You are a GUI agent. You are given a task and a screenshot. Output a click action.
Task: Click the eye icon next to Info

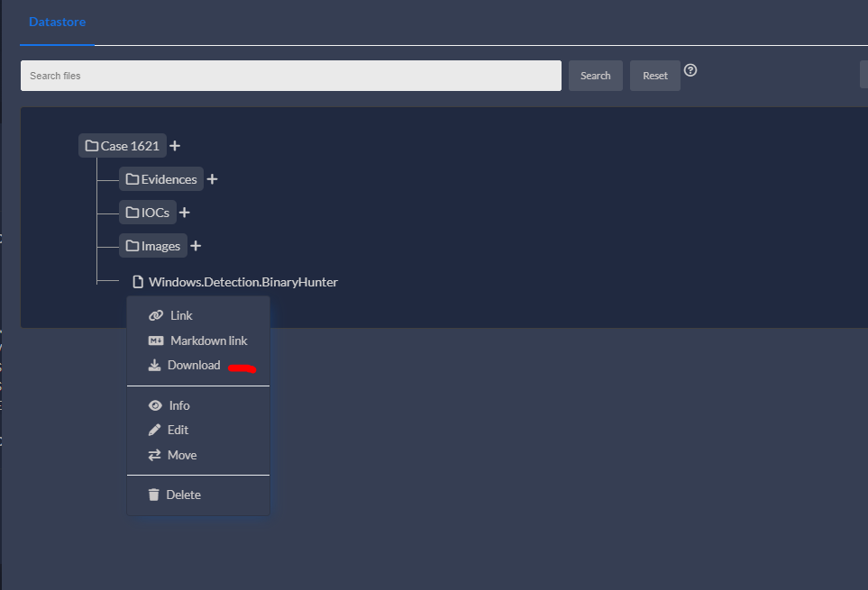(155, 405)
